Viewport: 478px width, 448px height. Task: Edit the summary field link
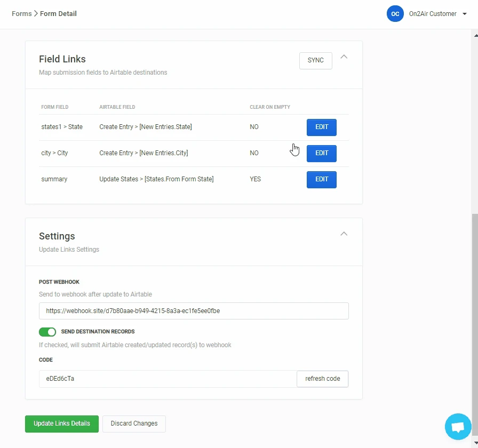(x=321, y=180)
